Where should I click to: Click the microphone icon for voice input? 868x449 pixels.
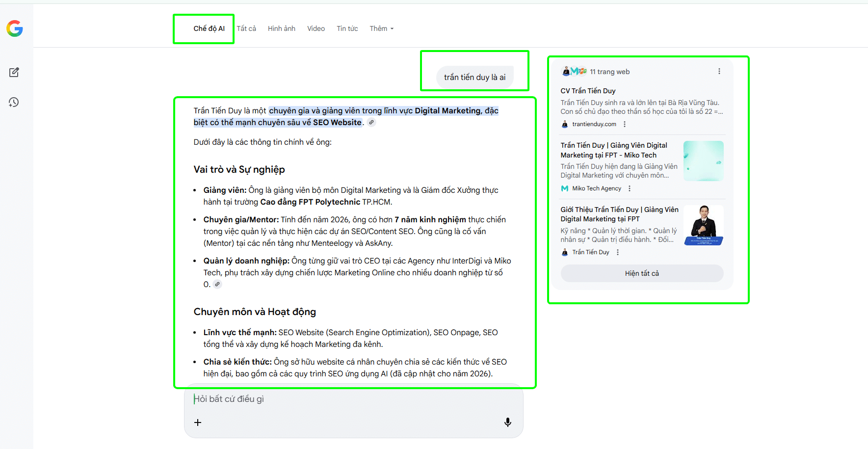tap(508, 422)
